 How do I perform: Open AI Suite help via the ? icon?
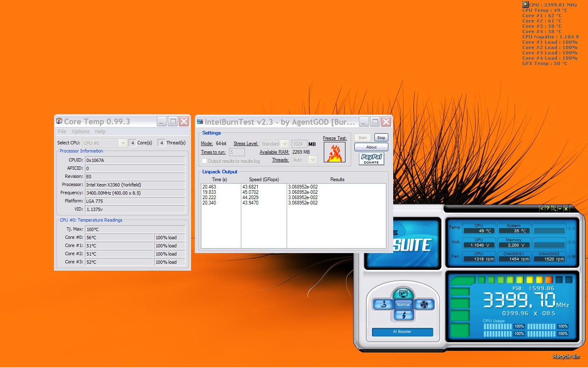pyautogui.click(x=548, y=209)
